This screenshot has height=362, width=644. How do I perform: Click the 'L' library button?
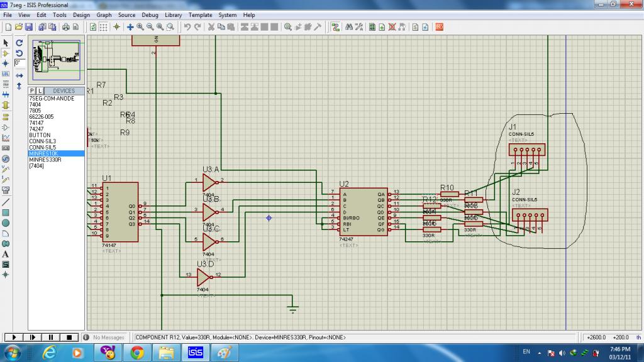pos(40,91)
